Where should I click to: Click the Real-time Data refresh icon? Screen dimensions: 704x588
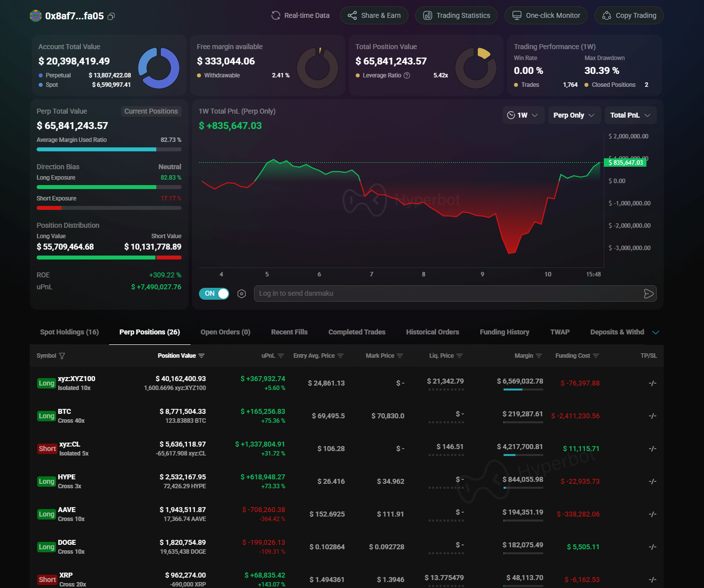pyautogui.click(x=276, y=16)
